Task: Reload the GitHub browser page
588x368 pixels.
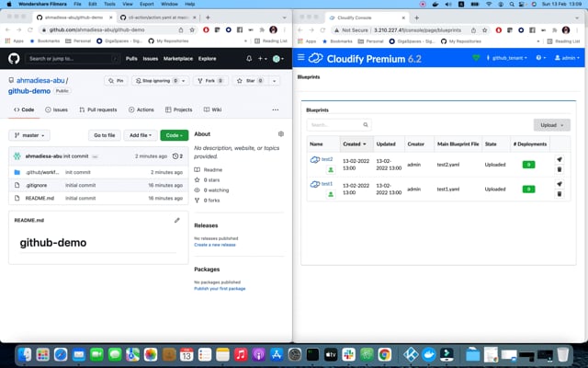Action: 30,30
